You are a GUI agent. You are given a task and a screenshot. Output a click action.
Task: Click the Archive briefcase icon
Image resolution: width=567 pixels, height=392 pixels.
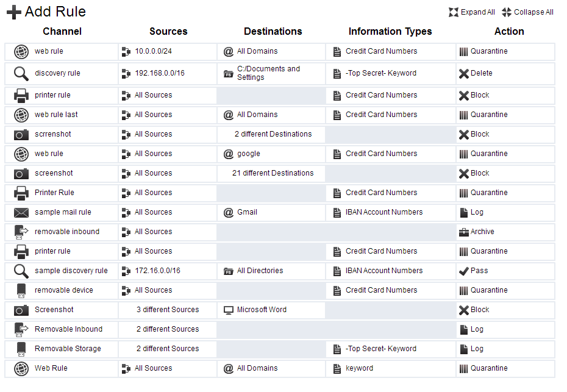click(x=463, y=232)
